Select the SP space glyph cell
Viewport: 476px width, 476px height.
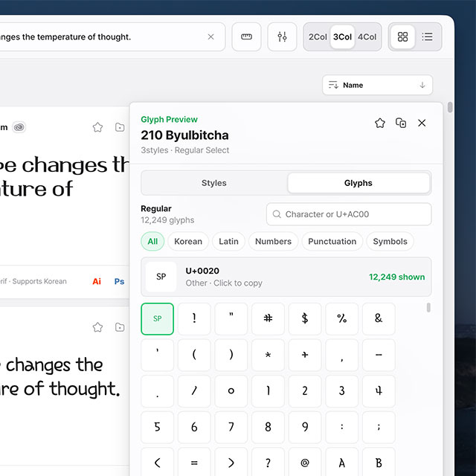tap(157, 319)
